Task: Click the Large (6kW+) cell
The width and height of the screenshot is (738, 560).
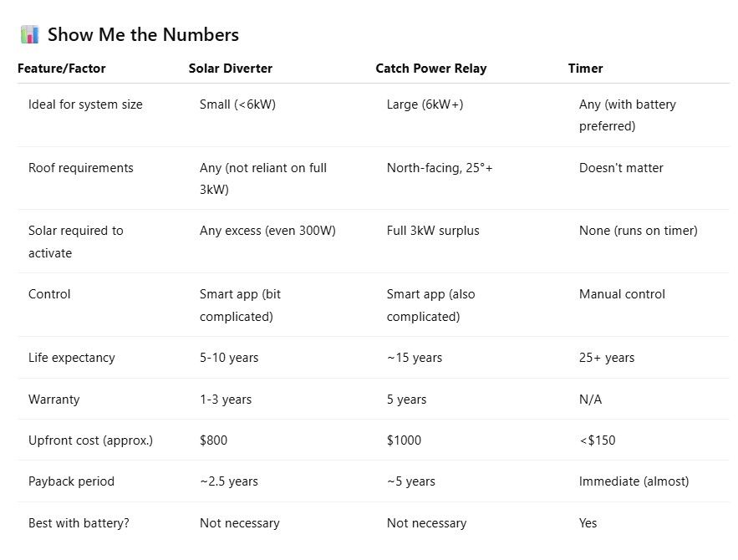Action: 425,104
